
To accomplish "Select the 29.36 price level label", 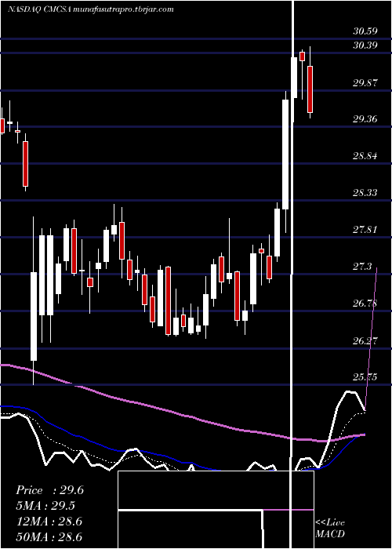I will click(365, 119).
